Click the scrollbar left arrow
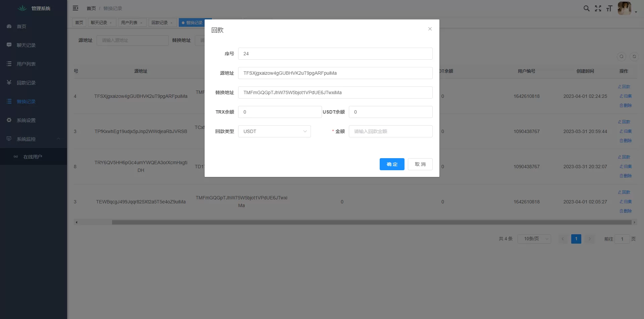The image size is (644, 319). (76, 222)
